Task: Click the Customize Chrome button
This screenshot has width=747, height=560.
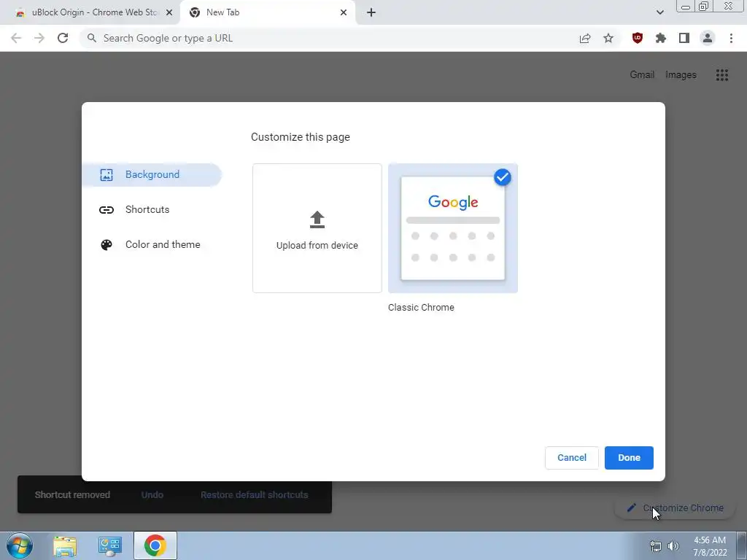Action: click(x=675, y=508)
